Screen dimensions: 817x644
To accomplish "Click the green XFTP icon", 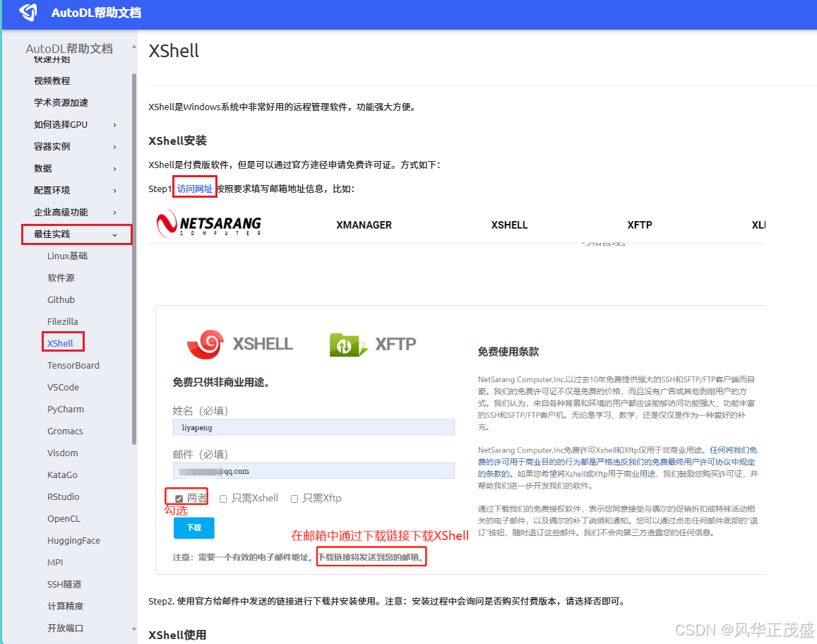I will pyautogui.click(x=347, y=344).
